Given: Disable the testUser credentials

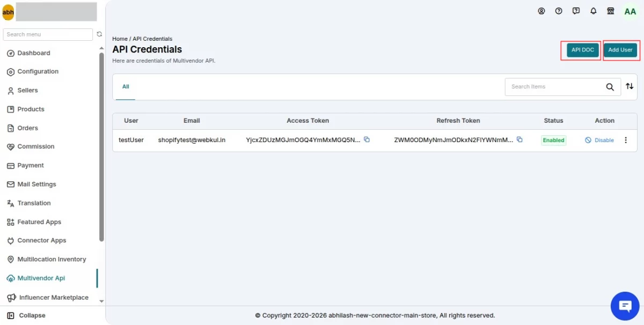Looking at the screenshot, I should [599, 140].
